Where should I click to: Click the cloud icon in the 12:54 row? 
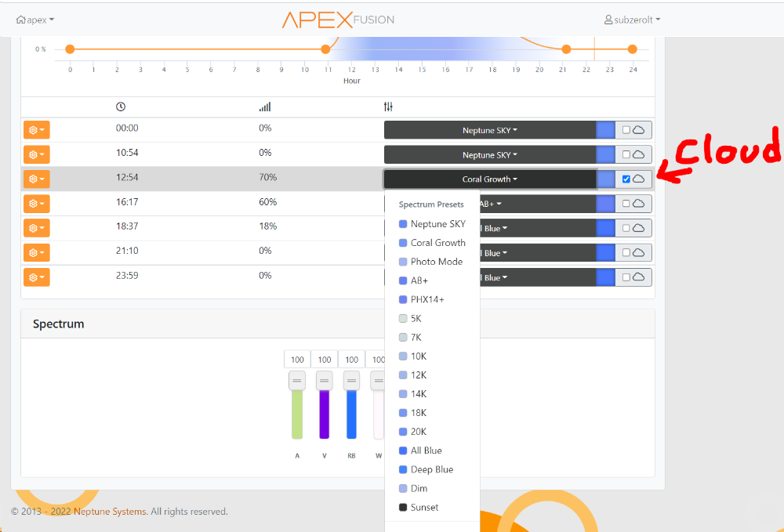tap(638, 179)
